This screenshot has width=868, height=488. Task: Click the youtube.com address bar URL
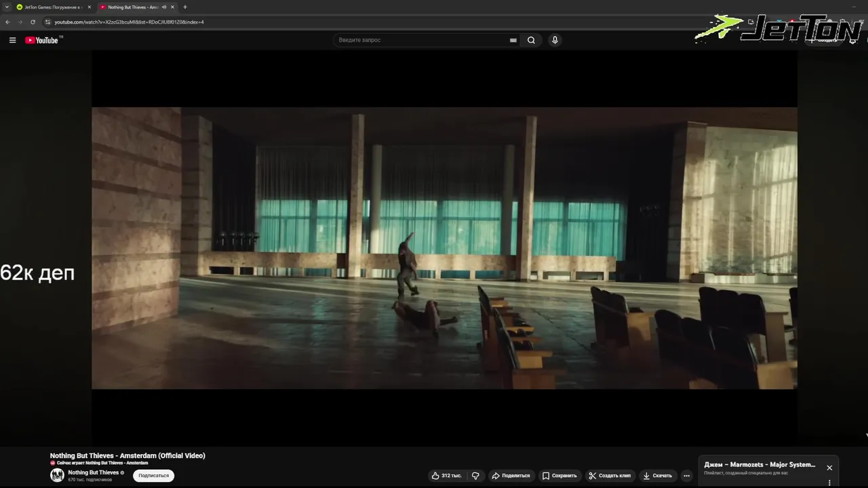[x=129, y=22]
